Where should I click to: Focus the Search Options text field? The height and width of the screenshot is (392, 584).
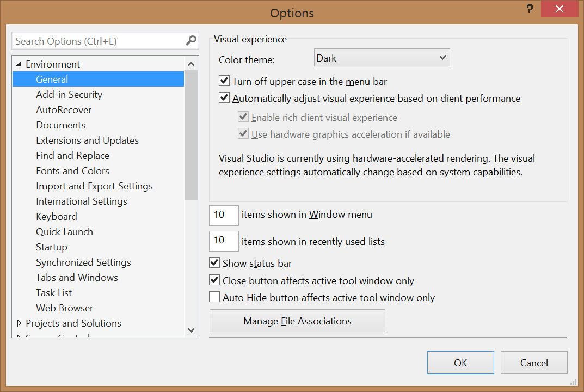click(99, 41)
